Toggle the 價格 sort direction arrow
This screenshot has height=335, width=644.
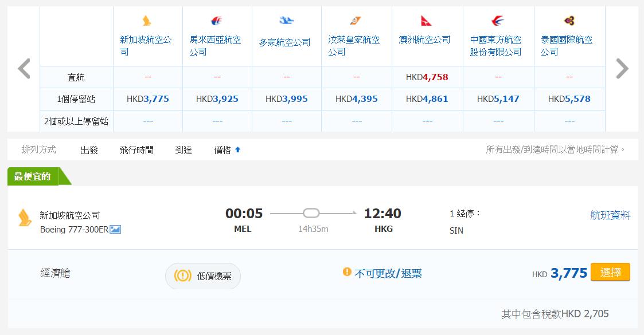click(x=238, y=150)
